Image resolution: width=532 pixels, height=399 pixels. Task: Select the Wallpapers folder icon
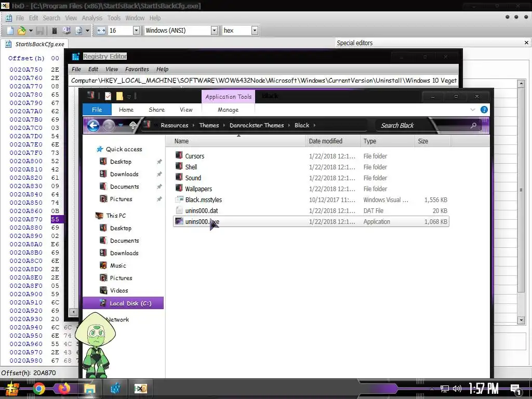point(179,188)
